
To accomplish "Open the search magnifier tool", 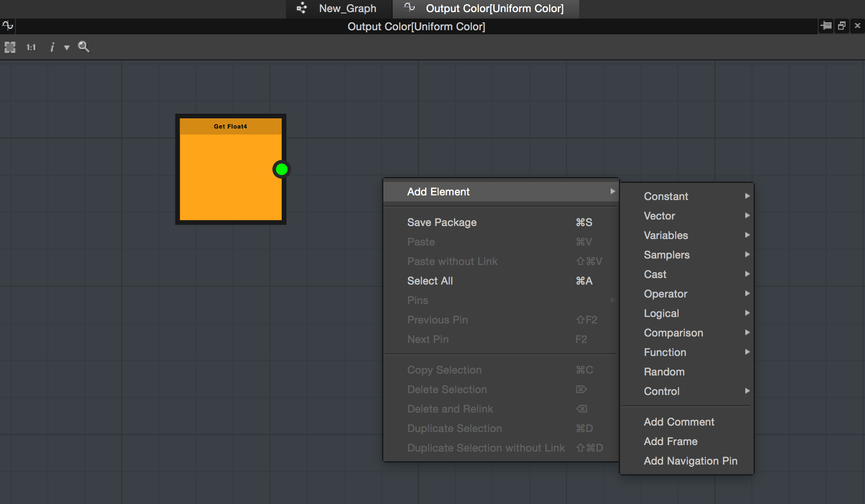I will coord(84,47).
